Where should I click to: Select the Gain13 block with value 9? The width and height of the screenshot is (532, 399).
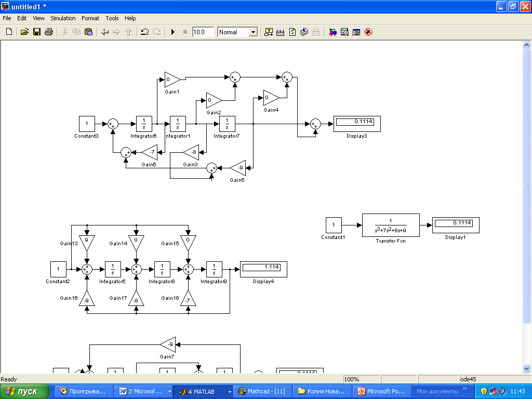[87, 243]
